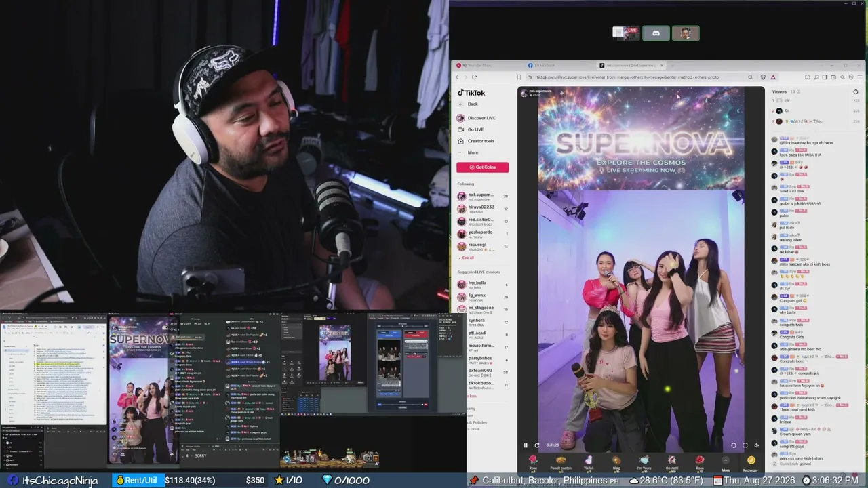Open raja.sogi in the Following list
The height and width of the screenshot is (488, 868).
point(482,247)
